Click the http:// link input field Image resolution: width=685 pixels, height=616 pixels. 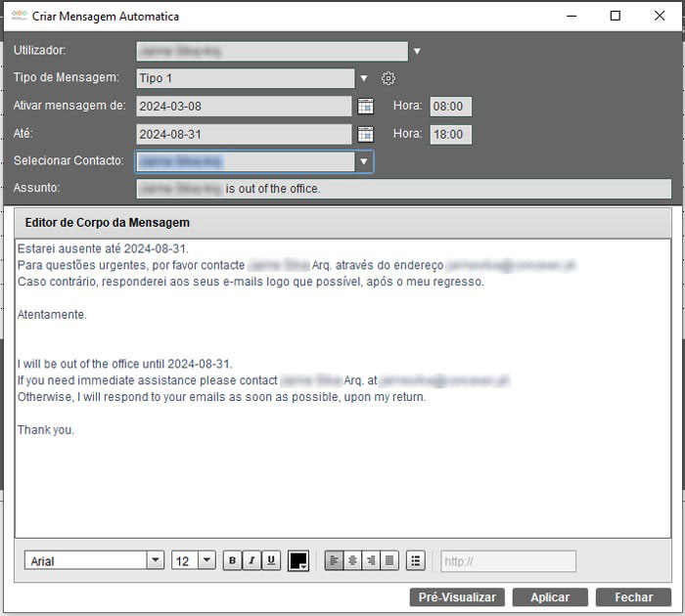(x=508, y=561)
